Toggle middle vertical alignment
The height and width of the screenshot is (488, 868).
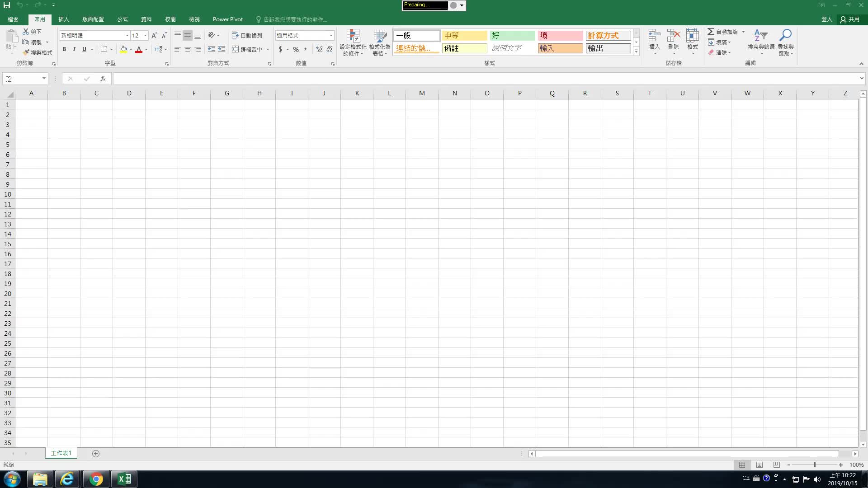(x=188, y=35)
